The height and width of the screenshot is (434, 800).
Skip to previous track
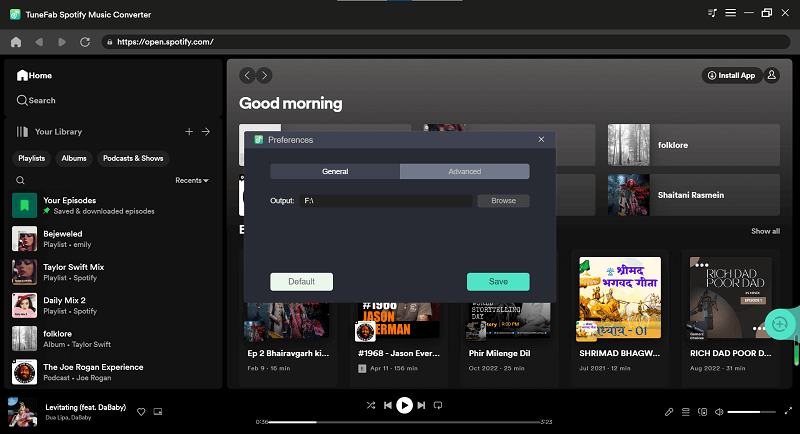click(388, 405)
